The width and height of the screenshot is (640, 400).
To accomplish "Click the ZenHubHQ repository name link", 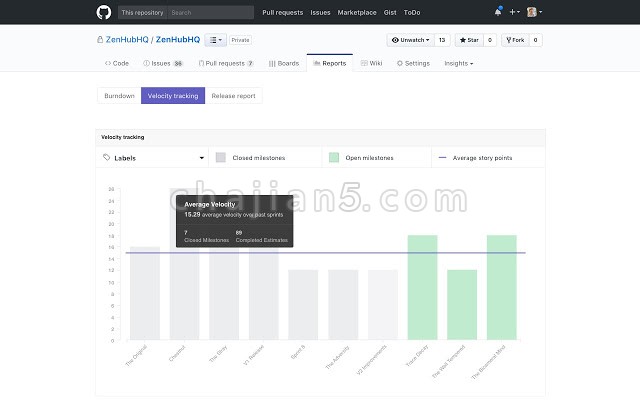I will click(x=178, y=40).
